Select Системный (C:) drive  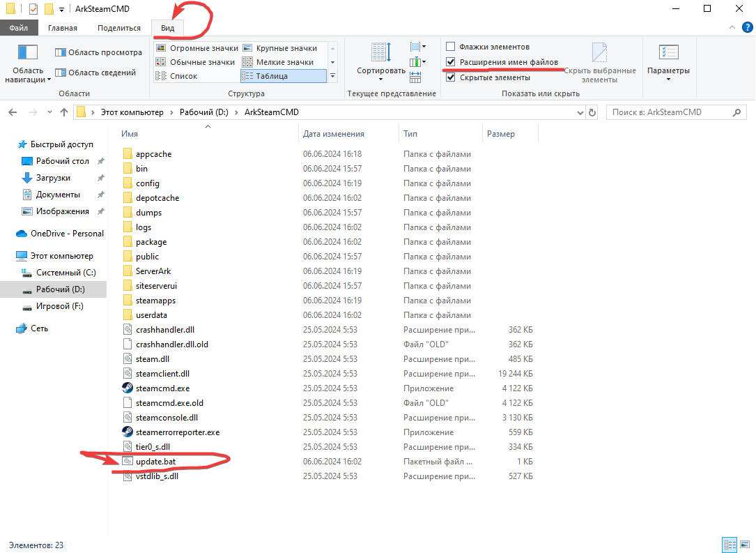click(66, 273)
